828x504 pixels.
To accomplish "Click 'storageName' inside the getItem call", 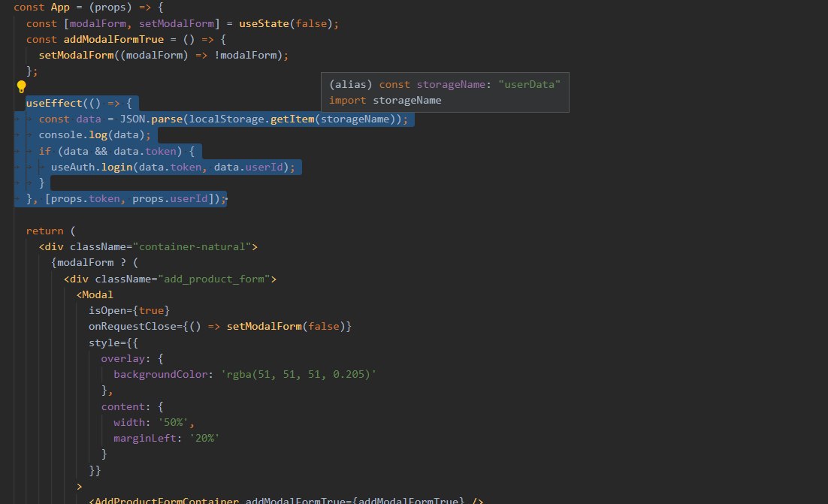I will [355, 119].
